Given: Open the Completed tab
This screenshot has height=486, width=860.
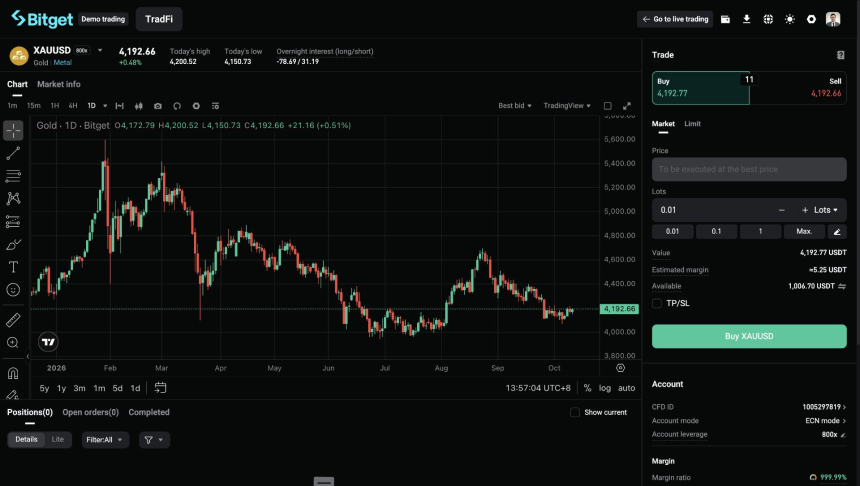Looking at the screenshot, I should (149, 412).
